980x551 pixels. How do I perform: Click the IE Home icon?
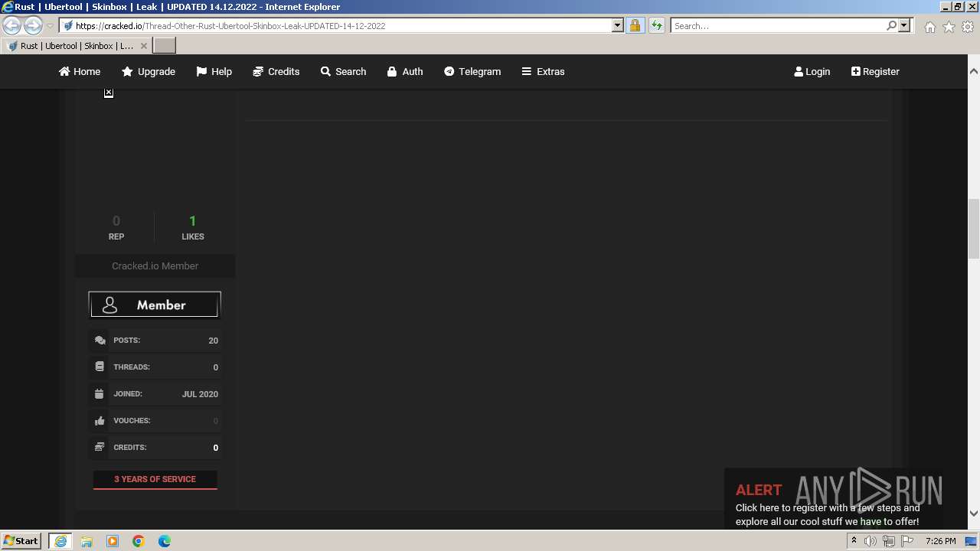point(929,27)
